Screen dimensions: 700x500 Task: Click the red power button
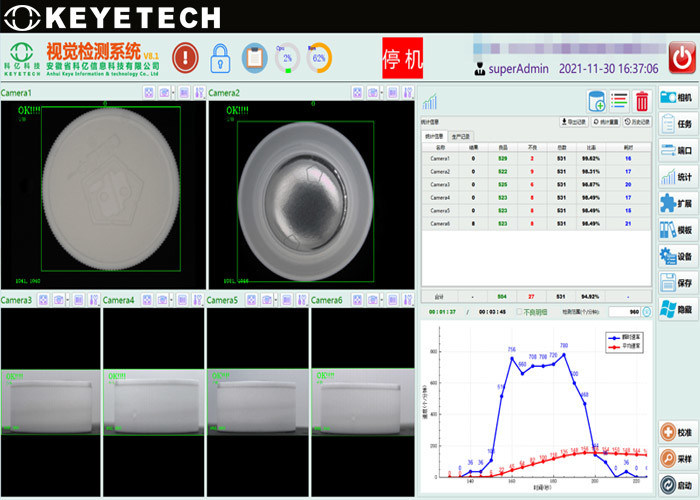682,56
